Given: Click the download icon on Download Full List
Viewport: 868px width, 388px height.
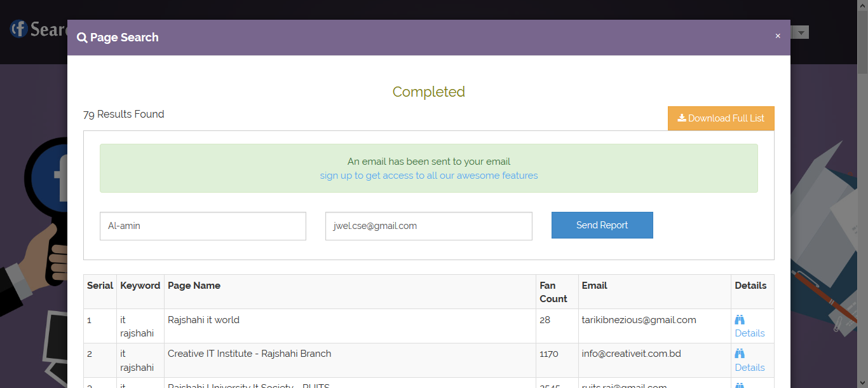Looking at the screenshot, I should pyautogui.click(x=682, y=118).
